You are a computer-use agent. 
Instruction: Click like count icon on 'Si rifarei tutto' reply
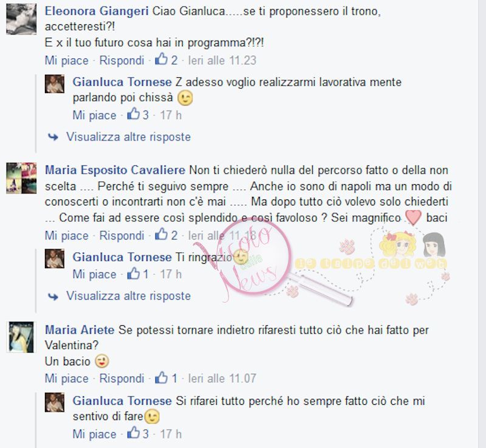pyautogui.click(x=134, y=433)
